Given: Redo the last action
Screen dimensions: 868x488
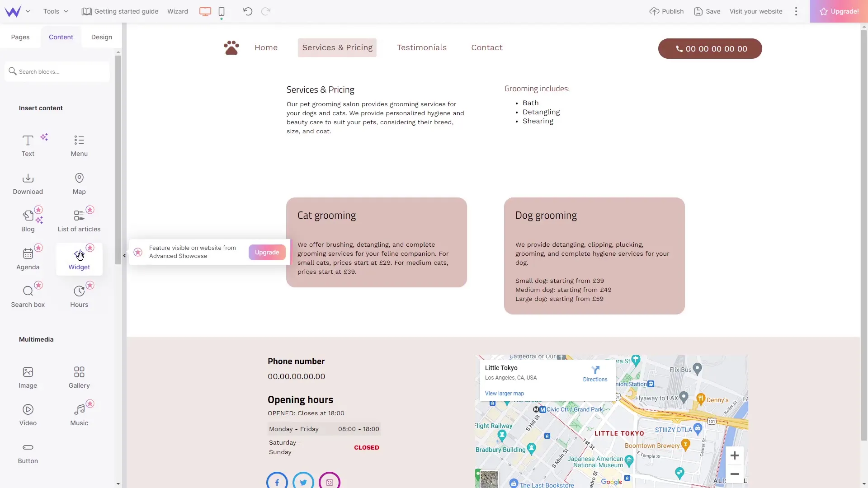Looking at the screenshot, I should [266, 11].
